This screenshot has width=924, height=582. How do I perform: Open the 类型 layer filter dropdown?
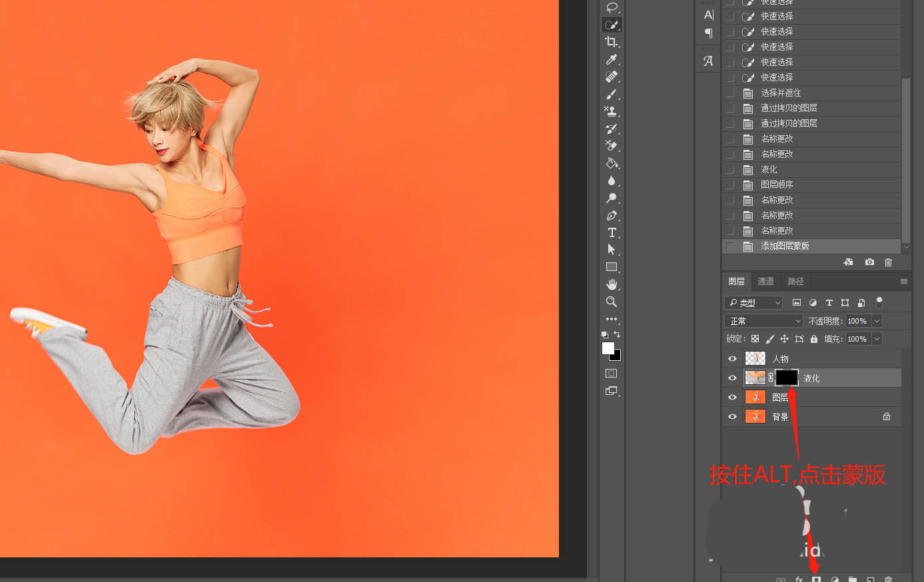pos(753,302)
